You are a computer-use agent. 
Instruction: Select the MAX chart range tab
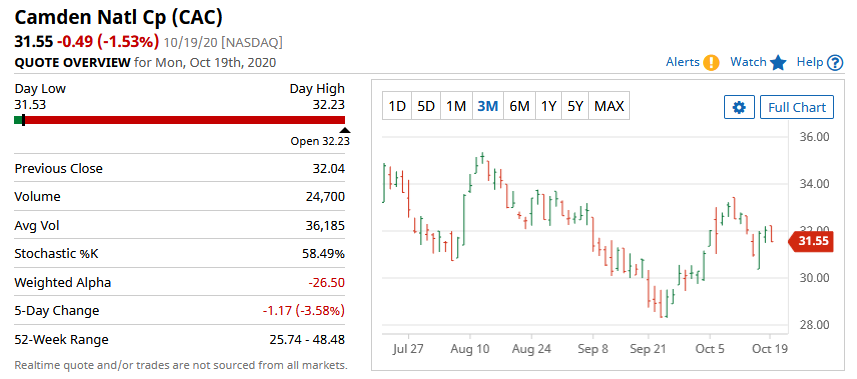(x=609, y=106)
